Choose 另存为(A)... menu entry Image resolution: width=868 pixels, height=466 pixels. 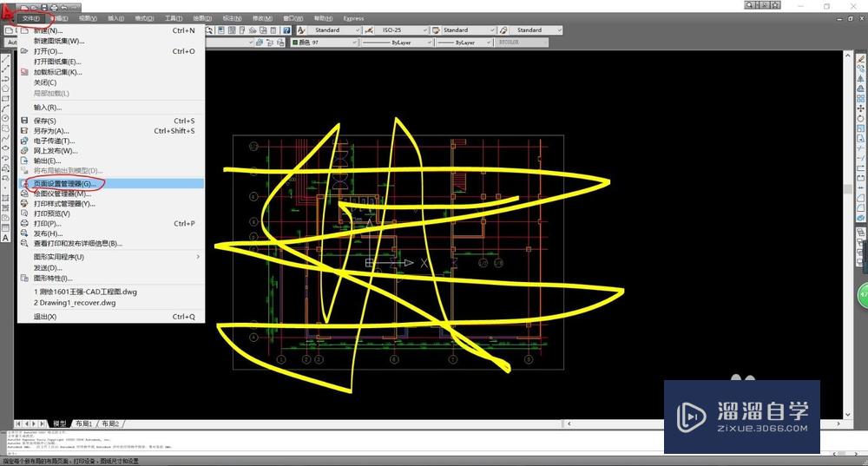tap(111, 131)
